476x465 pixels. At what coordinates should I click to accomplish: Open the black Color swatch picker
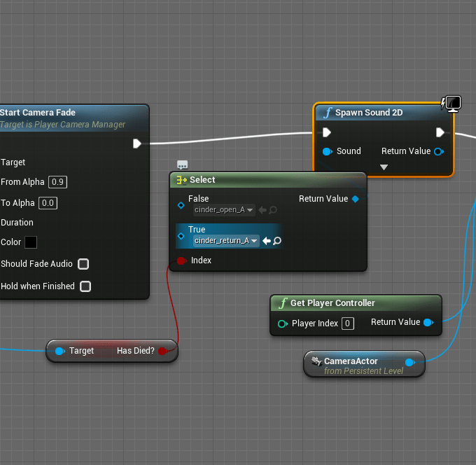31,242
